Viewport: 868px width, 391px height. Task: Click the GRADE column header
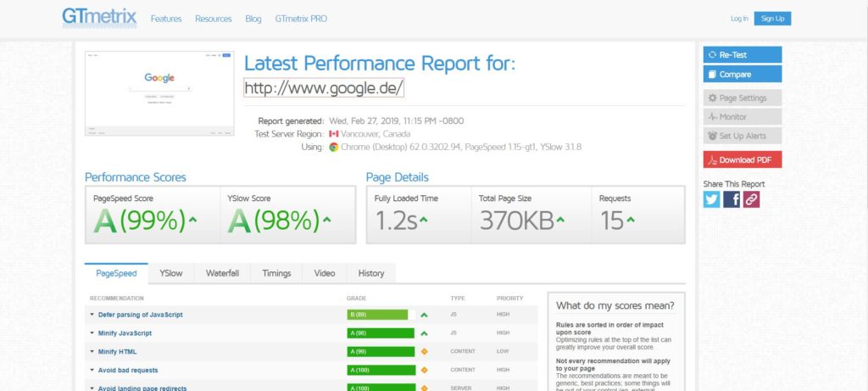point(356,299)
